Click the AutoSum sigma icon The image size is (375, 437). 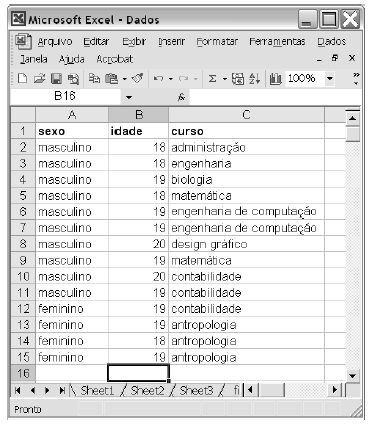(212, 79)
